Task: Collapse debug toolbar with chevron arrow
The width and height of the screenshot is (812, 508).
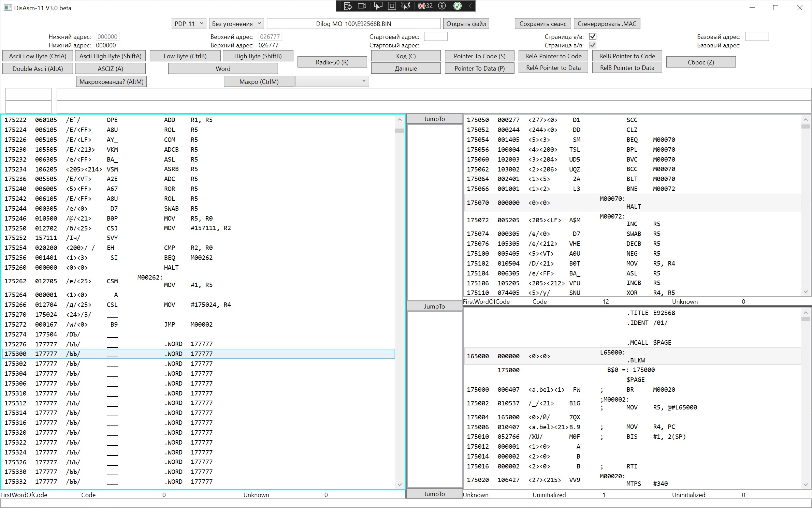Action: tap(470, 6)
